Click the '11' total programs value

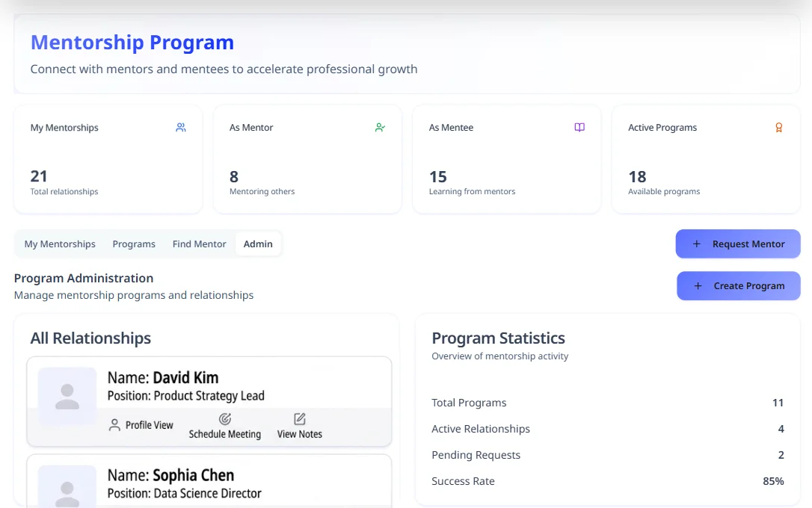point(778,403)
